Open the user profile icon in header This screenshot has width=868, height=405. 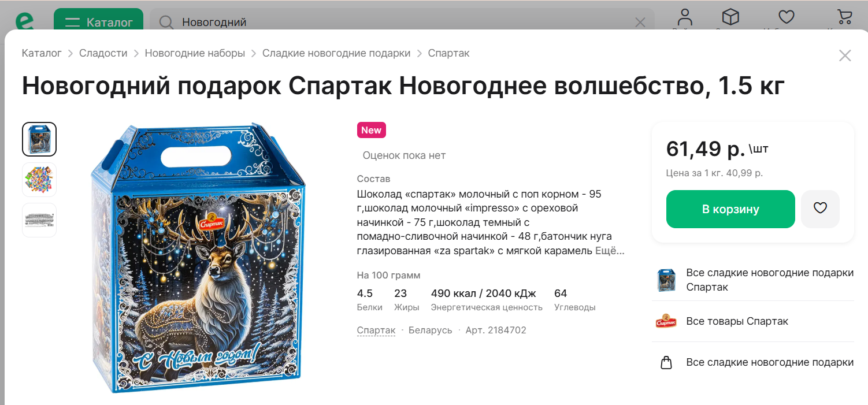pyautogui.click(x=685, y=17)
